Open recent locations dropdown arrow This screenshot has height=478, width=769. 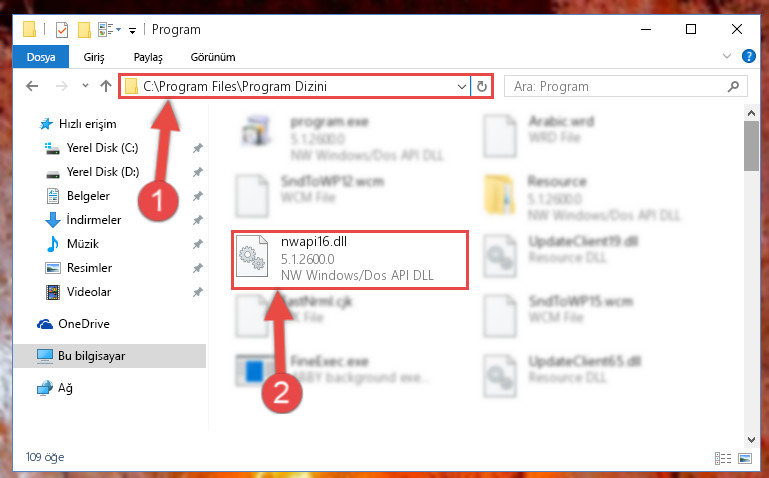[x=85, y=86]
